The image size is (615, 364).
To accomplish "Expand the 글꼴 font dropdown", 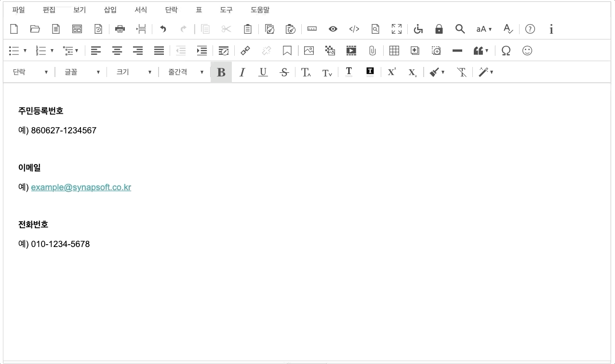I will (x=82, y=72).
